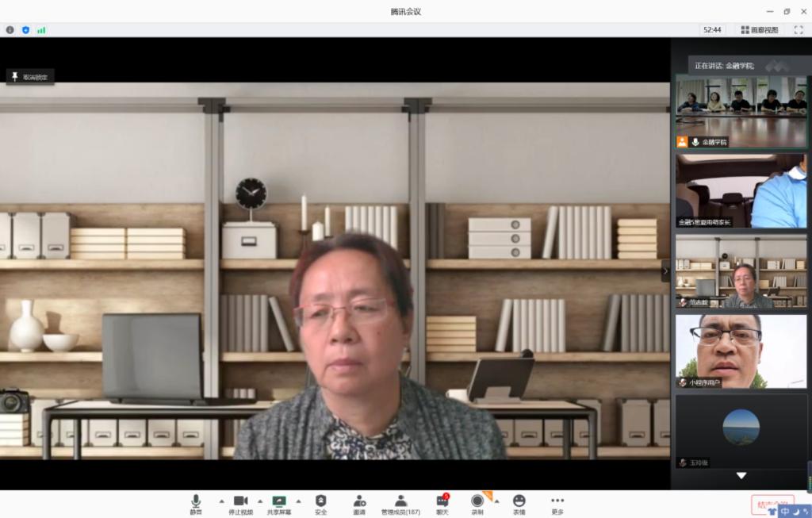The width and height of the screenshot is (812, 518).
Task: Expand the share screen options arrow
Action: pos(298,501)
